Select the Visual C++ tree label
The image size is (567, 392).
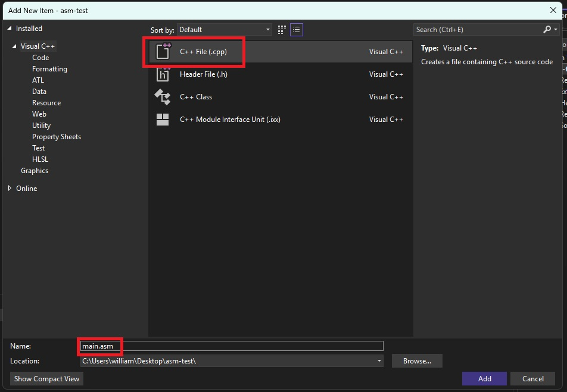point(38,46)
